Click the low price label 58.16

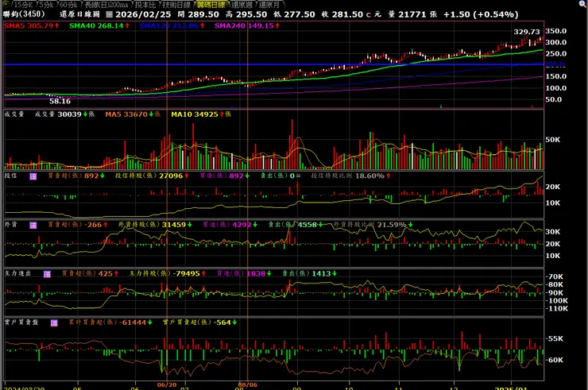(x=60, y=101)
